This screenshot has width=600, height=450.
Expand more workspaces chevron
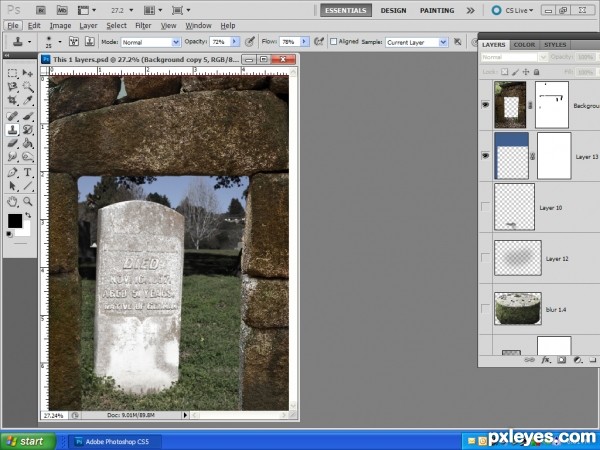click(471, 11)
